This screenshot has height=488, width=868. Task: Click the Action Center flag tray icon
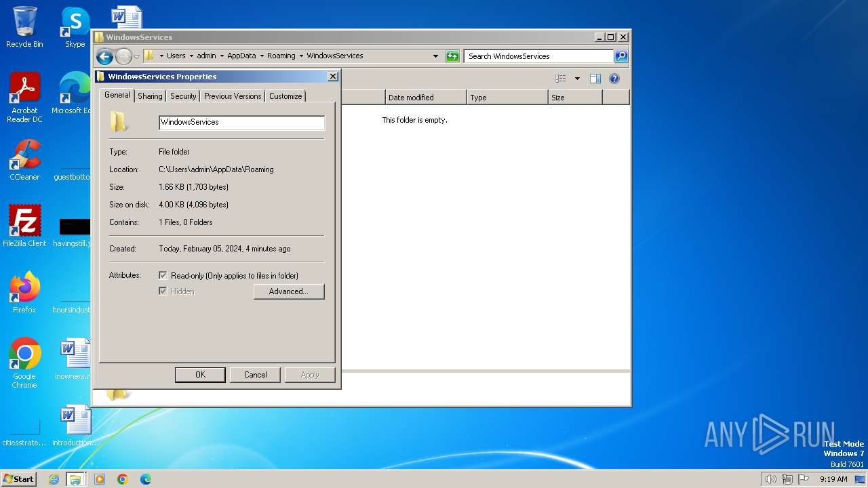click(804, 479)
